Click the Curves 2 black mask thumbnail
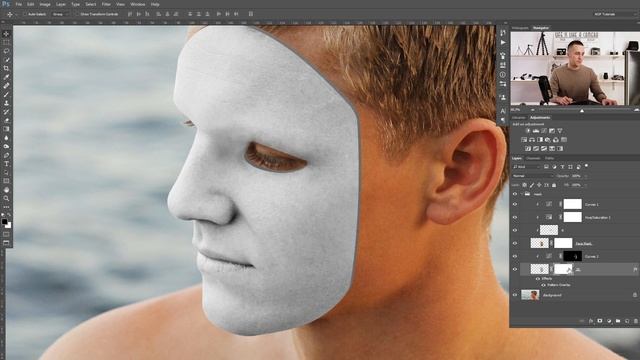Image resolution: width=640 pixels, height=360 pixels. 572,256
